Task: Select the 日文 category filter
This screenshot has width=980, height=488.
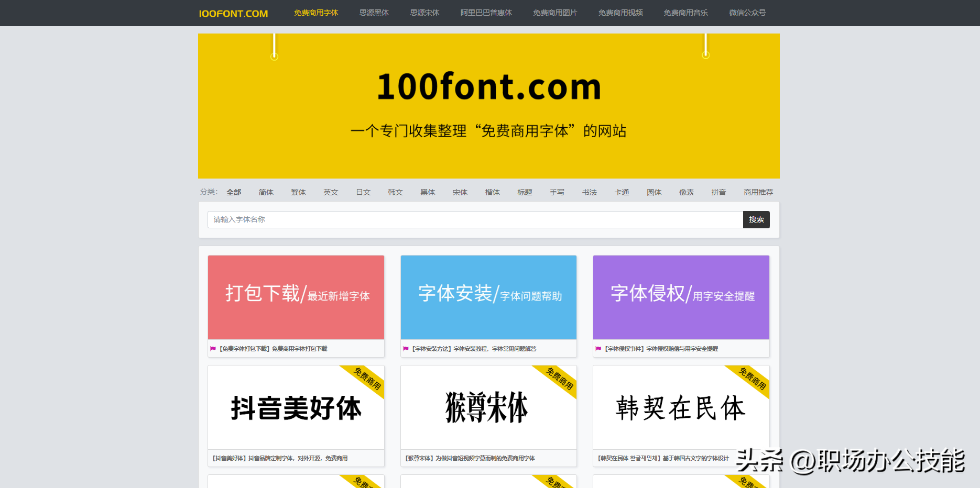Action: (x=363, y=192)
